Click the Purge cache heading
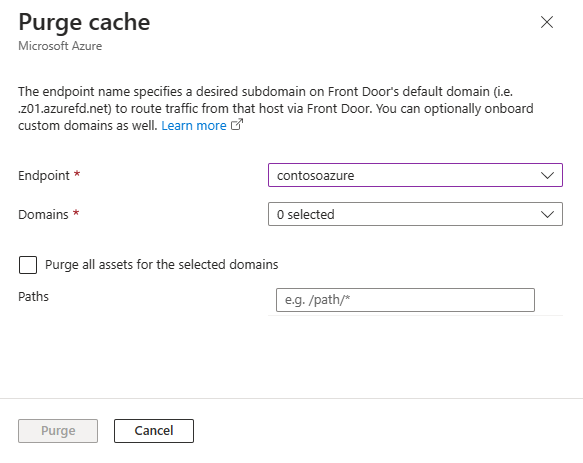 click(84, 22)
